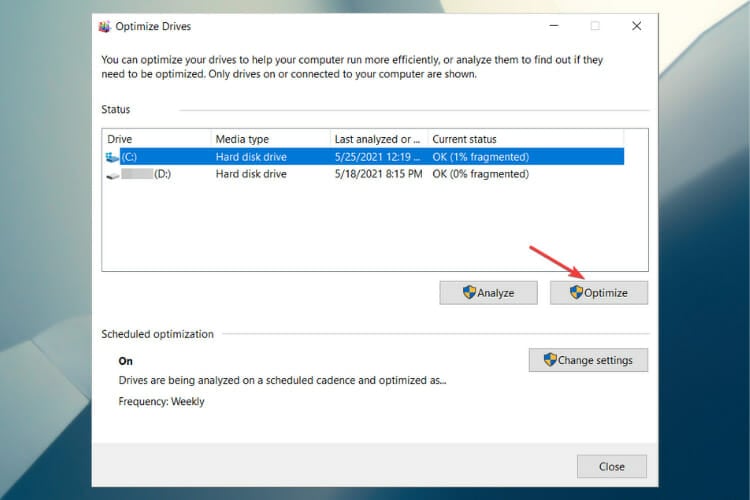
Task: Click the On scheduled optimization status
Action: tap(125, 361)
